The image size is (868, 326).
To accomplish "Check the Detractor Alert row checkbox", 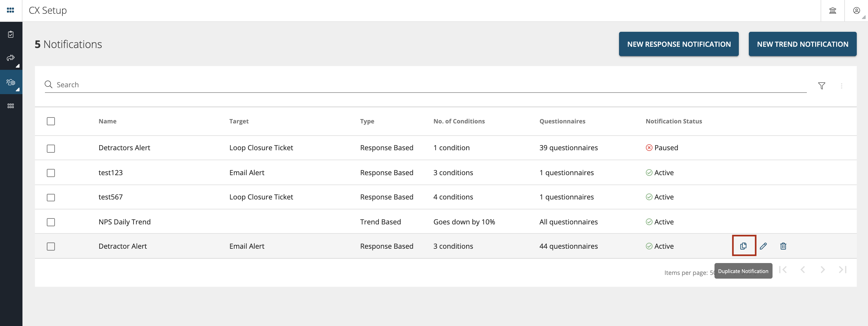I will (x=51, y=247).
